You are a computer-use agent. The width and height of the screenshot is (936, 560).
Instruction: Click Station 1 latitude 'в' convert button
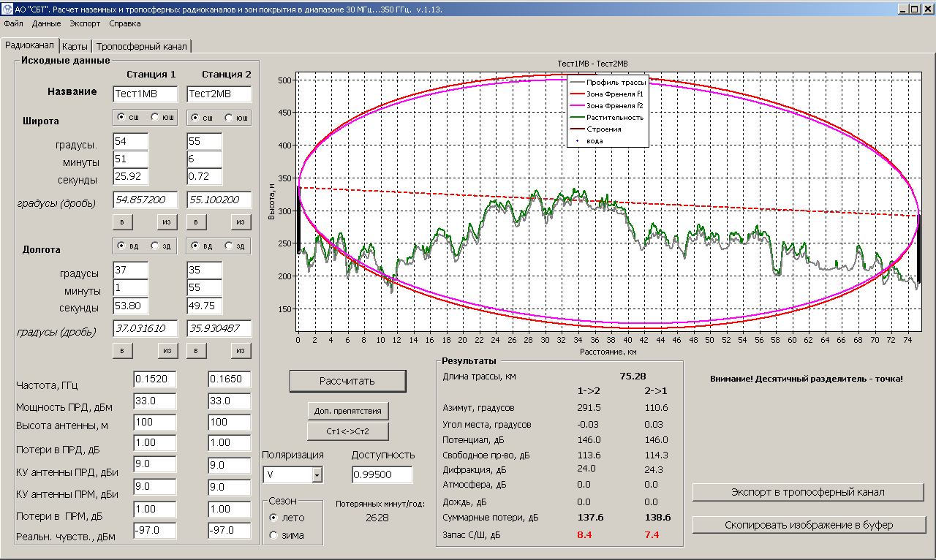(122, 222)
